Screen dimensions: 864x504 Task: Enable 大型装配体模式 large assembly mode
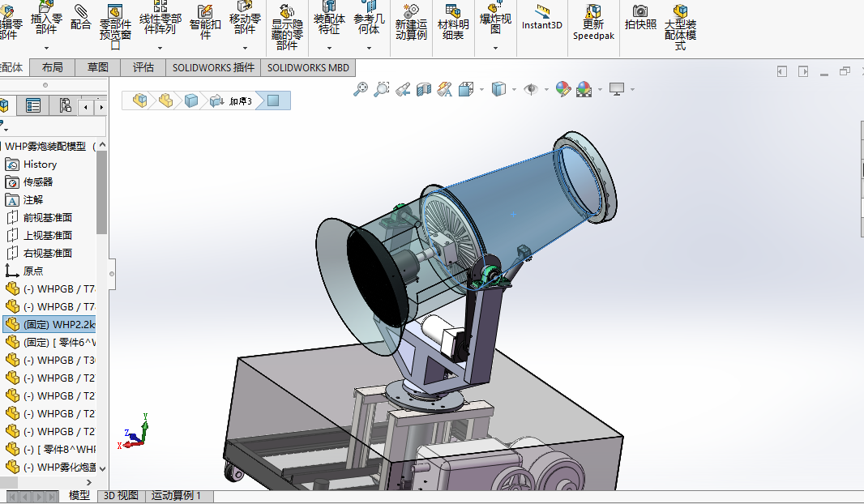pyautogui.click(x=681, y=28)
